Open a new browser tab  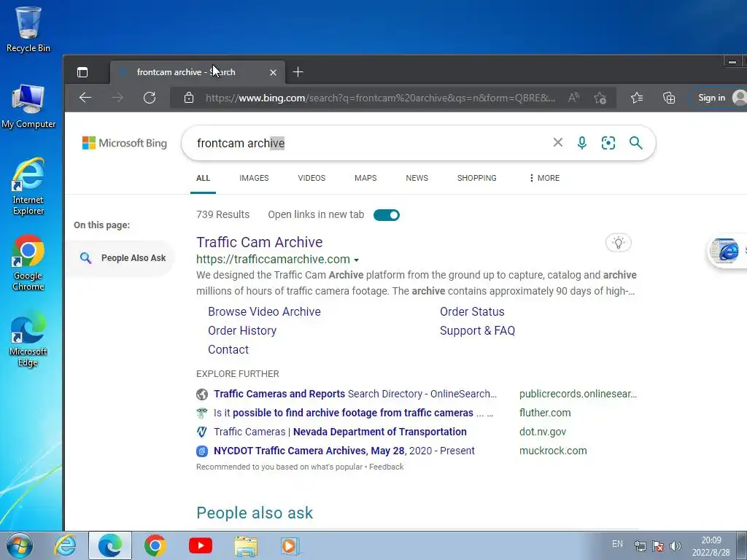[298, 72]
